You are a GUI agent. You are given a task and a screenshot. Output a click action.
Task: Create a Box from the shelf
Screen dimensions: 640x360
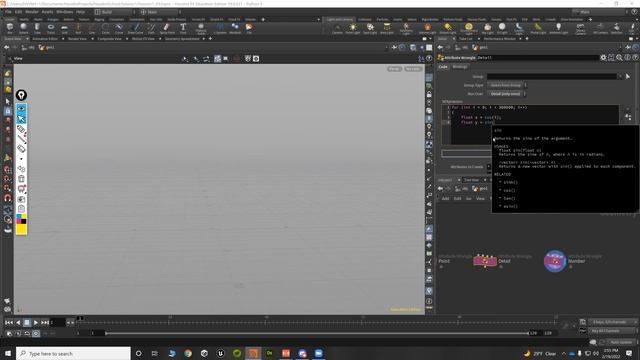click(10, 29)
